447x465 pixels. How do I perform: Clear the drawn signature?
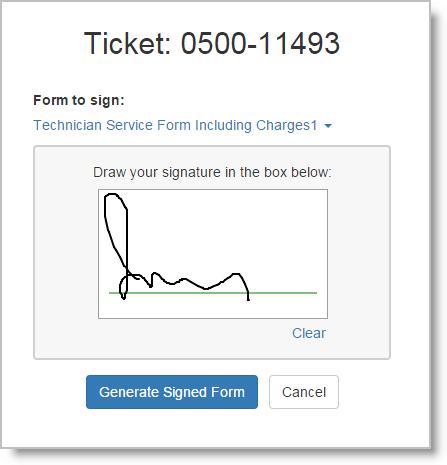click(309, 333)
